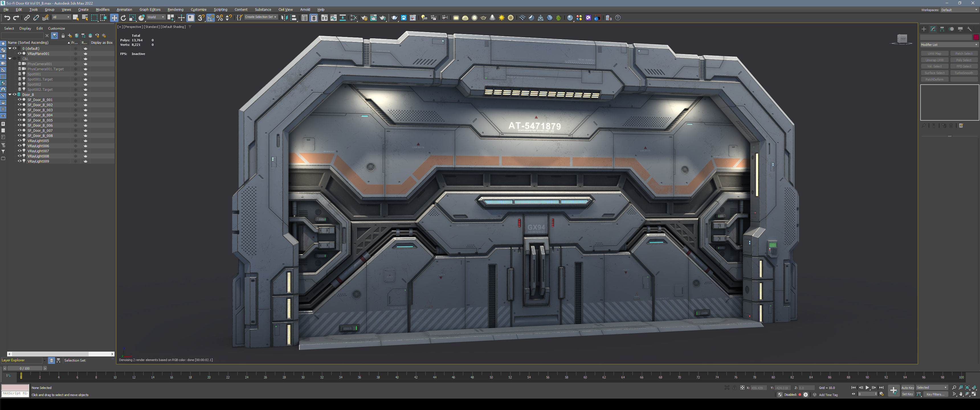This screenshot has height=410, width=980.
Task: Click the MAXScript mini listener field
Action: [15, 394]
